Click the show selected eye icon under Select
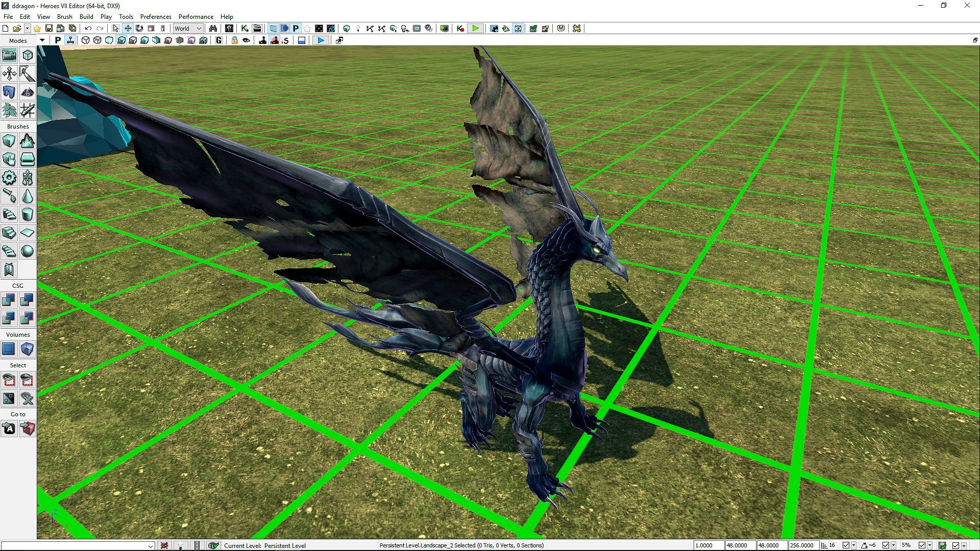Screen dimensions: 980x551 pos(9,380)
